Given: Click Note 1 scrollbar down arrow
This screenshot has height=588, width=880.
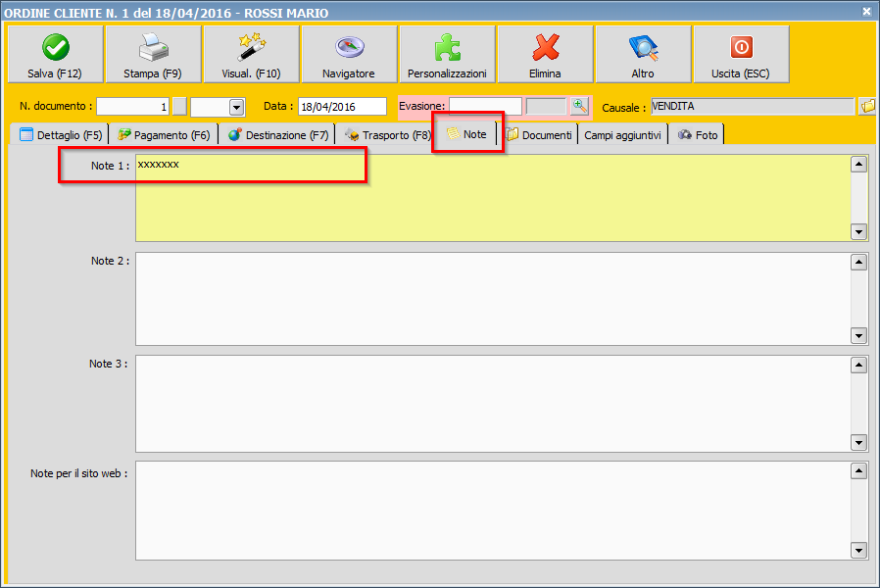Looking at the screenshot, I should pyautogui.click(x=858, y=231).
